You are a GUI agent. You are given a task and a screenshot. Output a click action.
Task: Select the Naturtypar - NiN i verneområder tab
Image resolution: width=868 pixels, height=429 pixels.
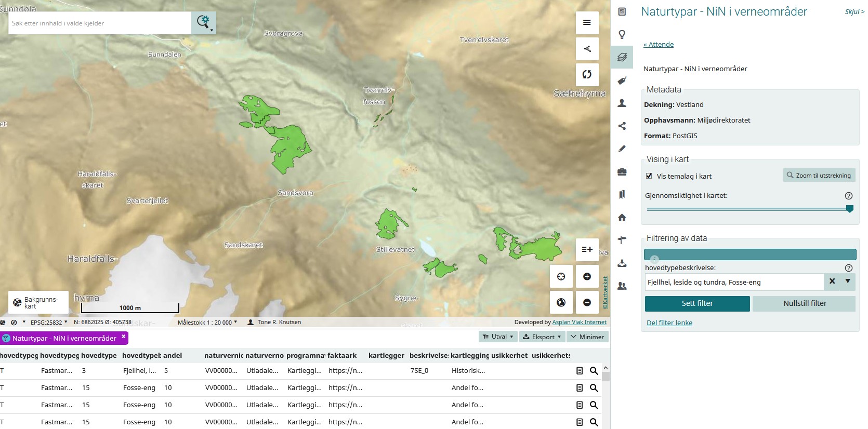click(x=64, y=338)
